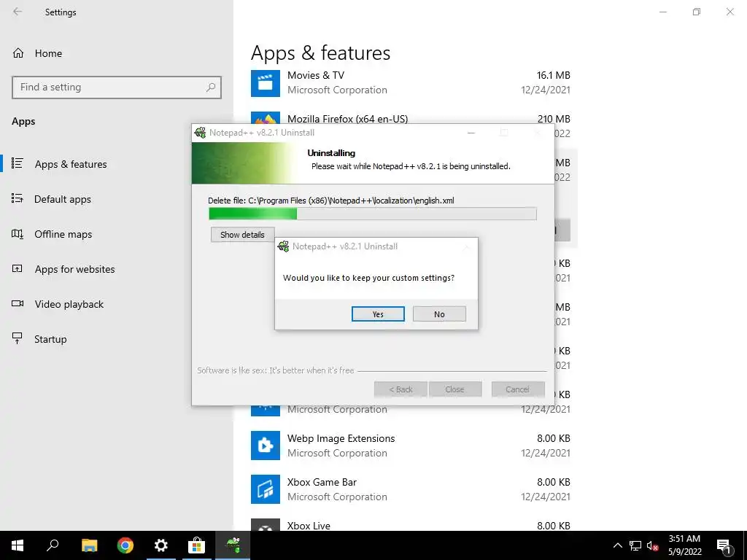747x560 pixels.
Task: Click the Offline maps map icon
Action: pos(18,234)
